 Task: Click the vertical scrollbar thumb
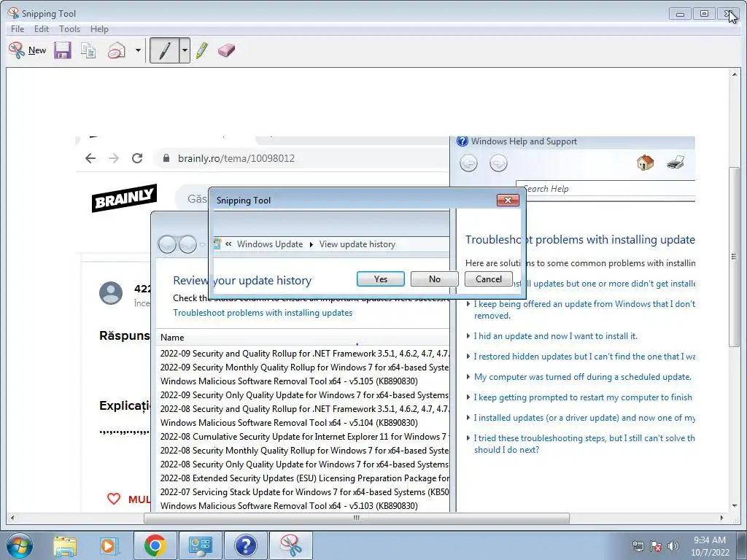coord(734,257)
